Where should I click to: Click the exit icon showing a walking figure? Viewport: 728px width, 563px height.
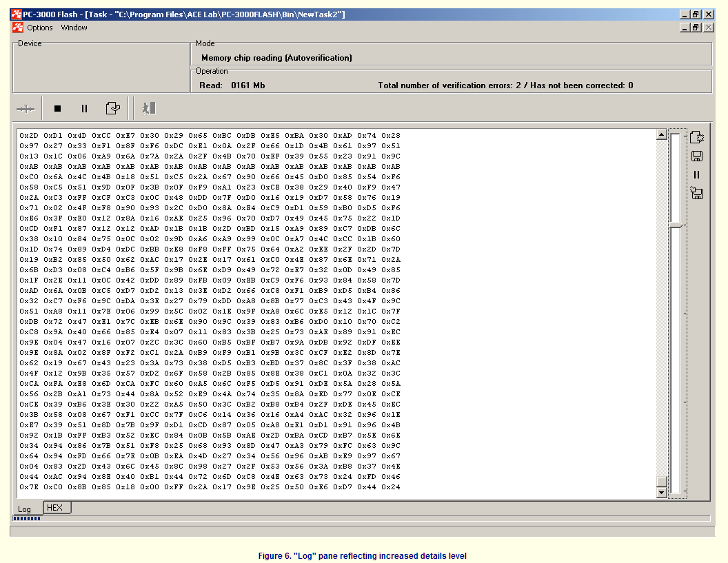pyautogui.click(x=149, y=109)
